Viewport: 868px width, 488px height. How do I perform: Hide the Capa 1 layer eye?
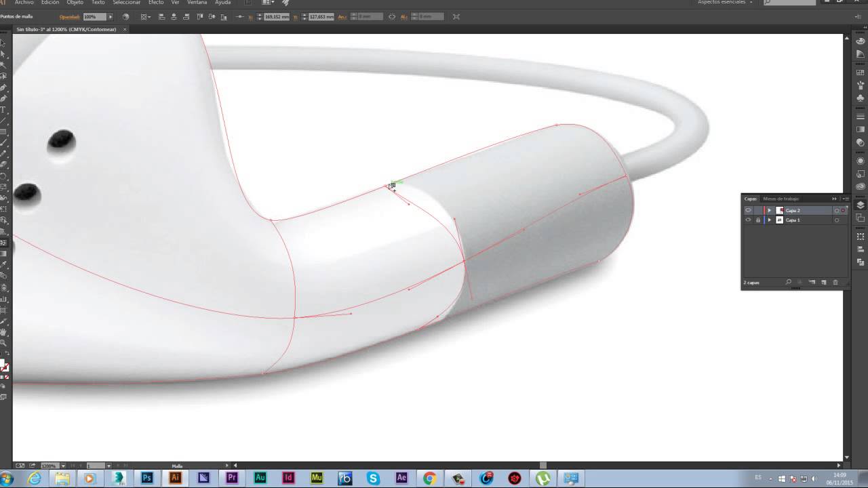coord(748,220)
